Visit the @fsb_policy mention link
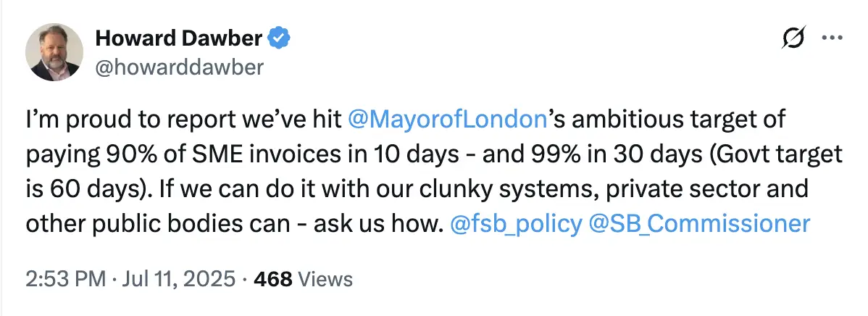Viewport: 868px width, 316px height. pyautogui.click(x=515, y=223)
